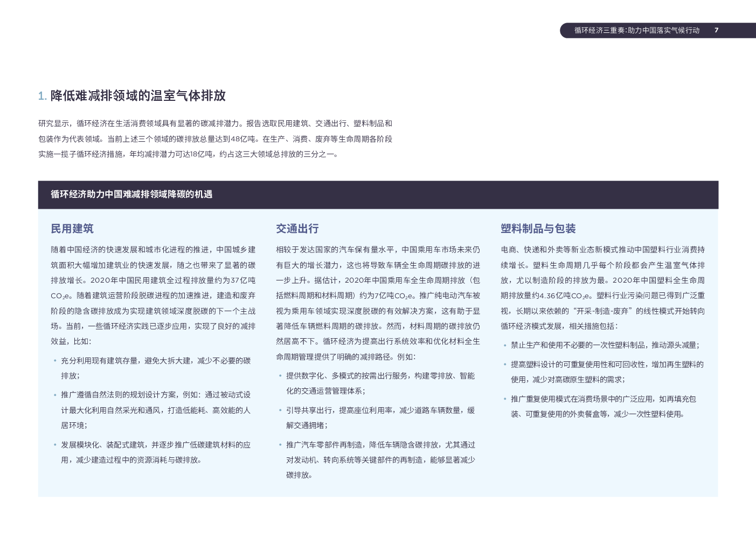Image resolution: width=756 pixels, height=535 pixels.
Task: Click the bullet 推广重复使用模式在消费场景中的广泛应用
Action: pyautogui.click(x=604, y=406)
